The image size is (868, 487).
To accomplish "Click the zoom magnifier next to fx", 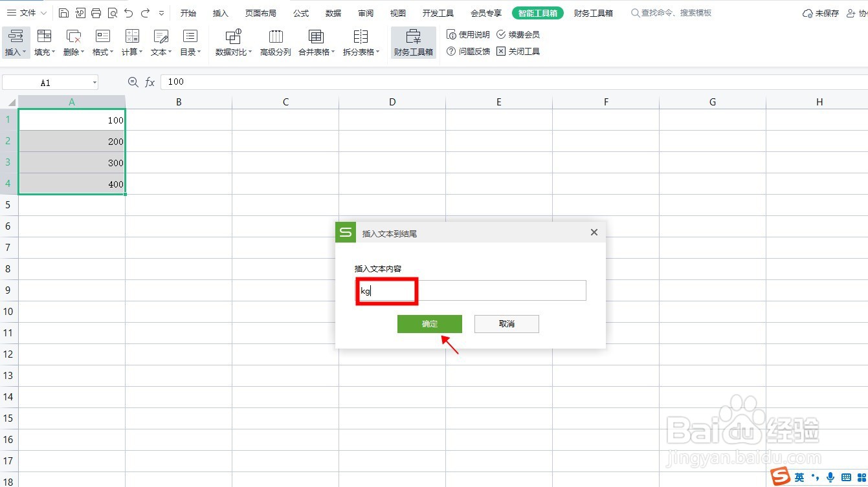I will (133, 81).
